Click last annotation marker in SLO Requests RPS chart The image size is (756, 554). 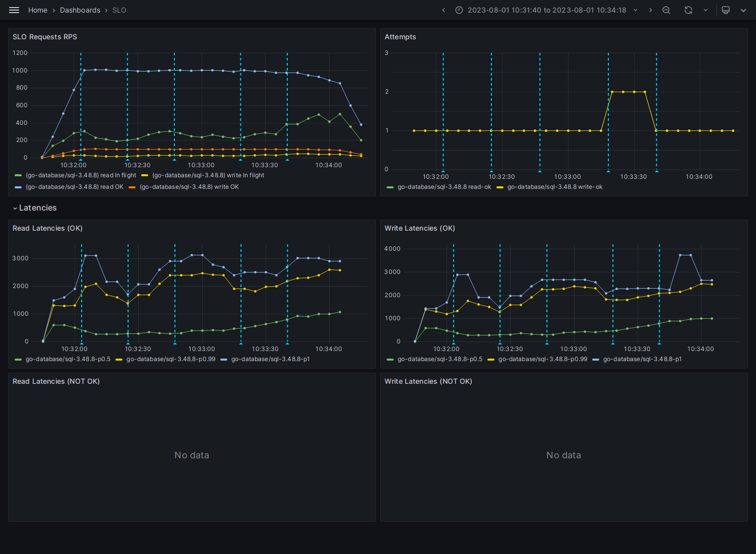(287, 160)
